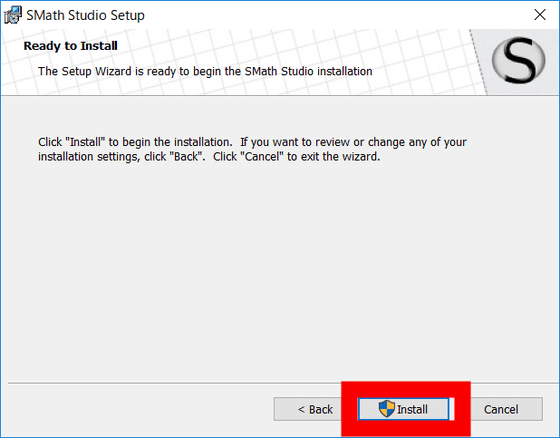The image size is (560, 438).
Task: Select the 'Ready to Install' heading
Action: point(70,46)
